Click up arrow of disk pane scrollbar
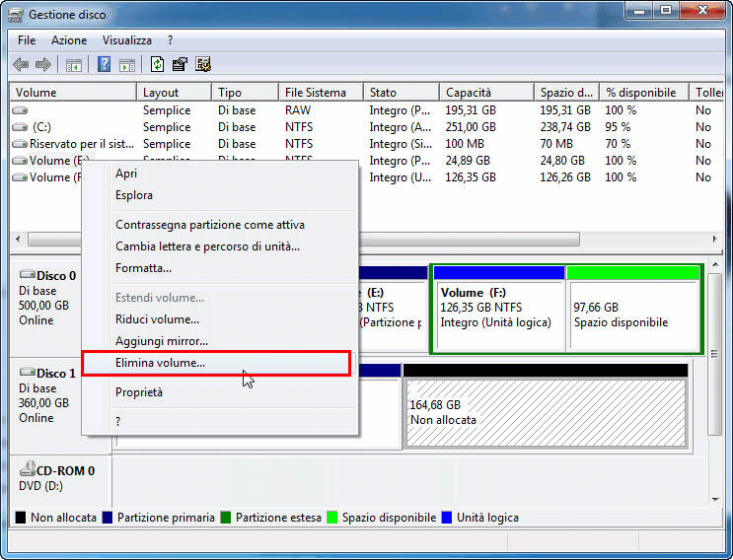The height and width of the screenshot is (560, 733). coord(715,265)
